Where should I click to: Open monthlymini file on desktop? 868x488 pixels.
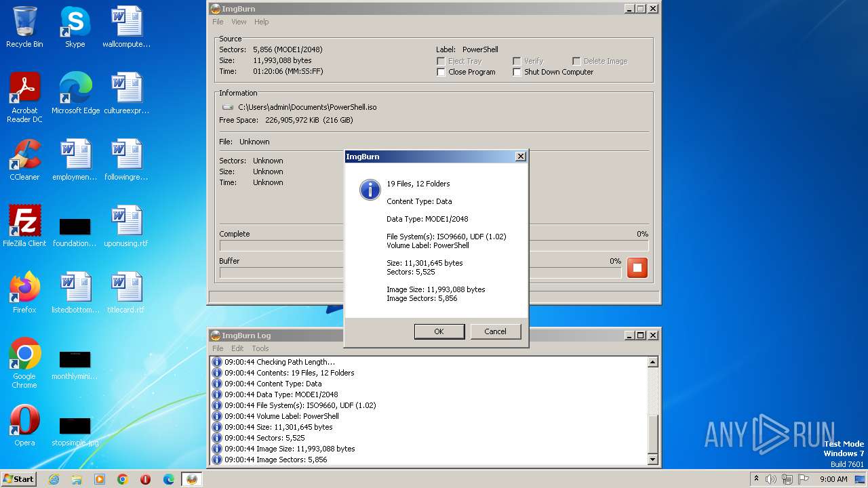tap(75, 365)
